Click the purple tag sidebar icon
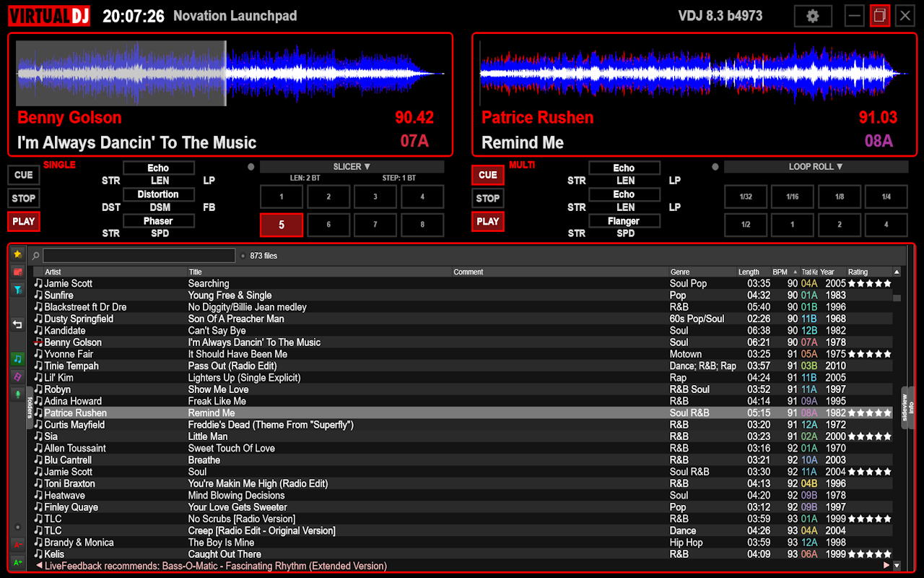This screenshot has width=924, height=578. (x=18, y=376)
